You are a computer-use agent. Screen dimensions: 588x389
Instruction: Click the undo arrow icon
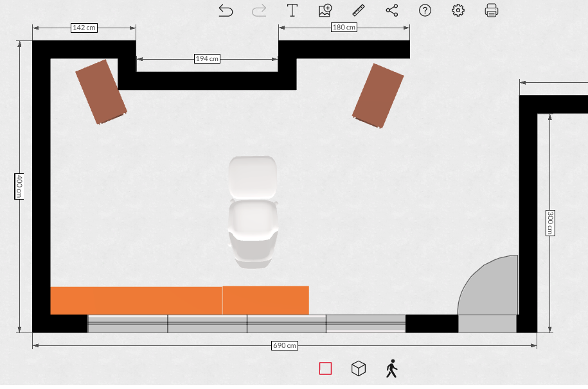click(226, 10)
